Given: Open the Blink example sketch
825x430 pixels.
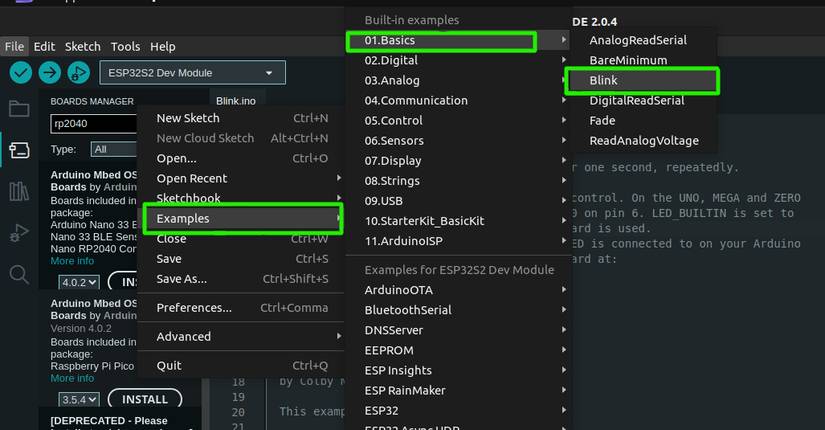Looking at the screenshot, I should point(642,81).
